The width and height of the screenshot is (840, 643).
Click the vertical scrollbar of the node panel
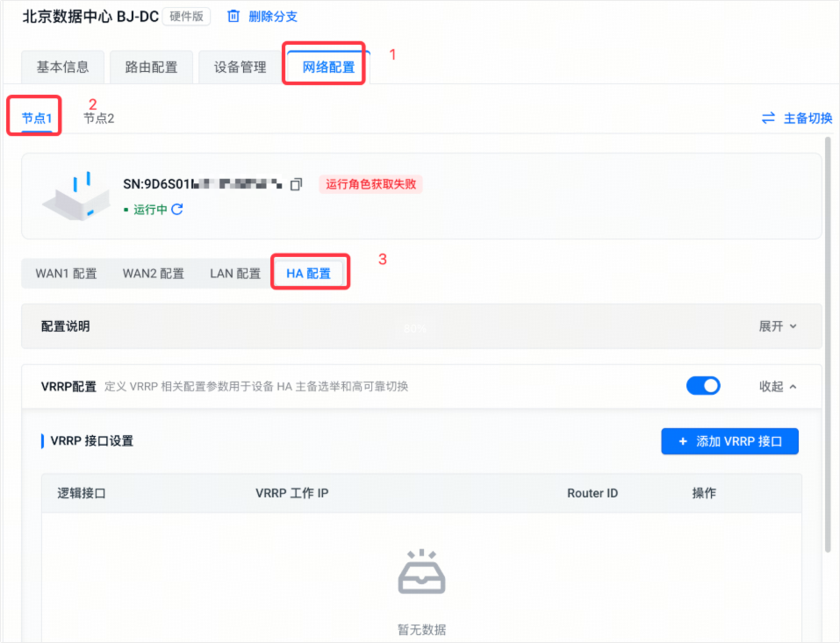tap(828, 343)
